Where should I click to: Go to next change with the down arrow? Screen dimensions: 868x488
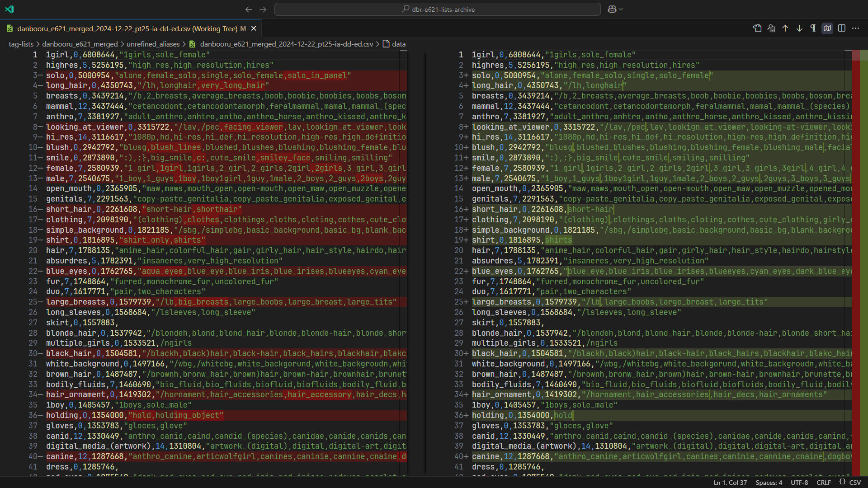click(x=799, y=28)
